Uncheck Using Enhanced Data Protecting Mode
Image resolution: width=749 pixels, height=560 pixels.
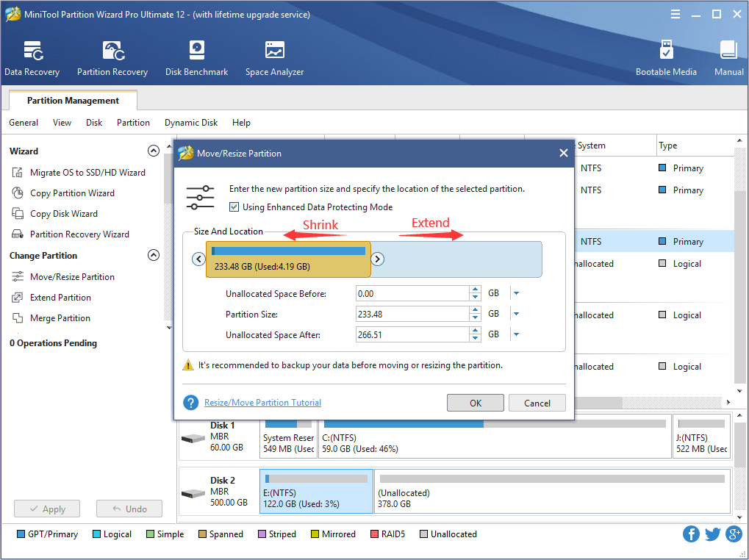[234, 207]
